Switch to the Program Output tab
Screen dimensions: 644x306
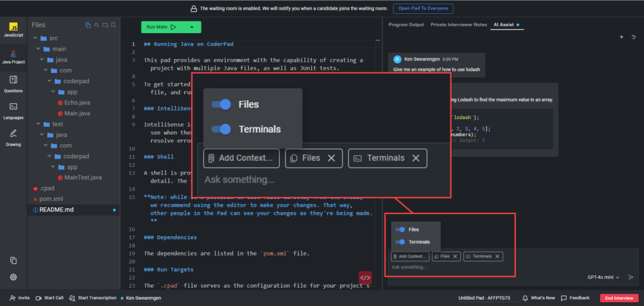click(x=406, y=25)
